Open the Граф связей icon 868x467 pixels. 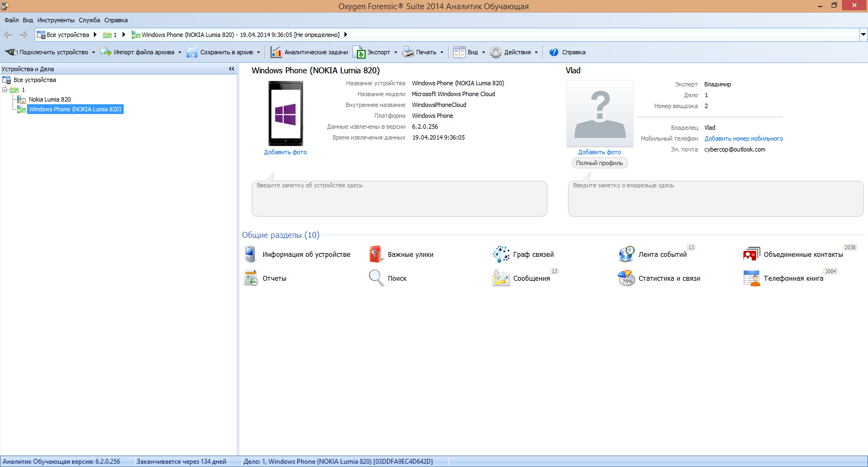[501, 254]
